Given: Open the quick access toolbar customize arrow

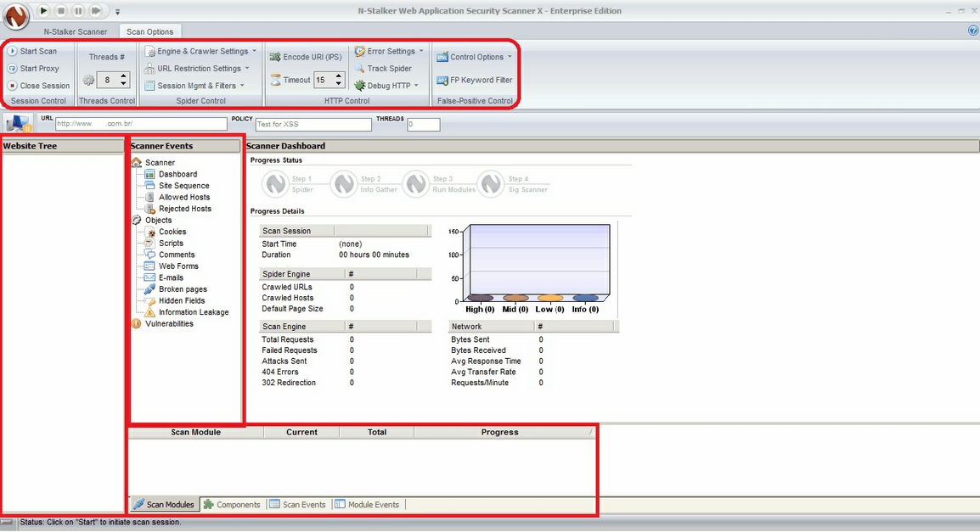Looking at the screenshot, I should [117, 11].
